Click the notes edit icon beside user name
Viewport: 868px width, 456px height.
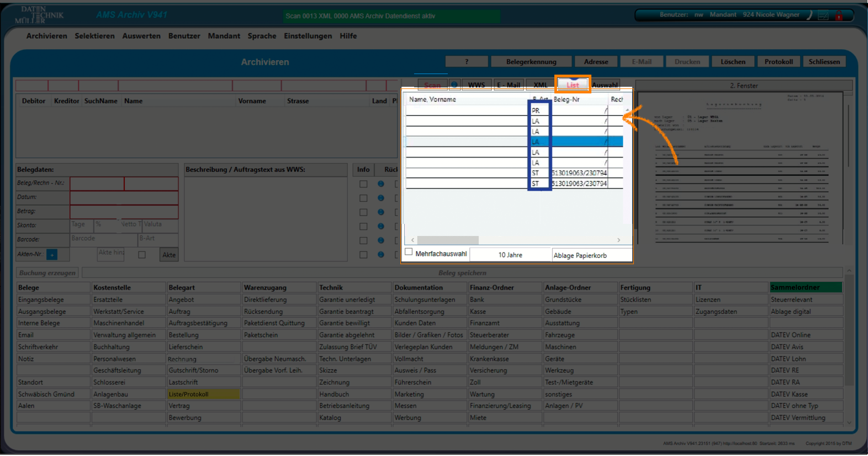[x=823, y=15]
